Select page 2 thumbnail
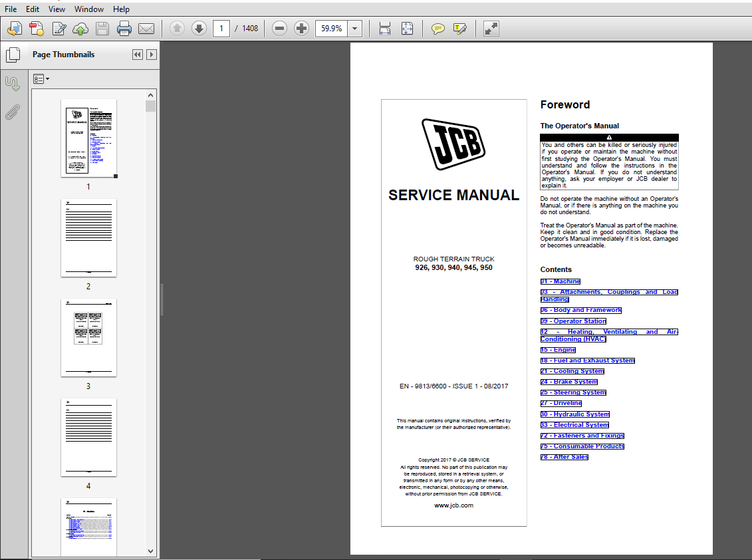 (88, 238)
